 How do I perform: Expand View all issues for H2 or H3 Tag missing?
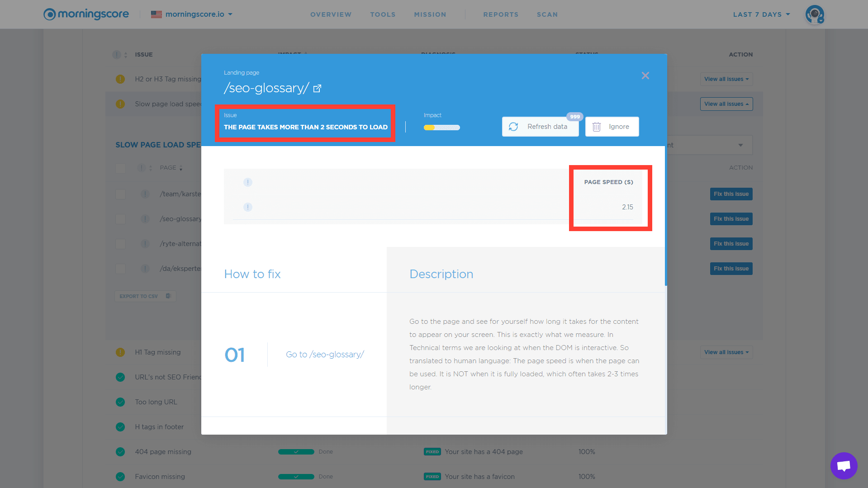click(726, 79)
